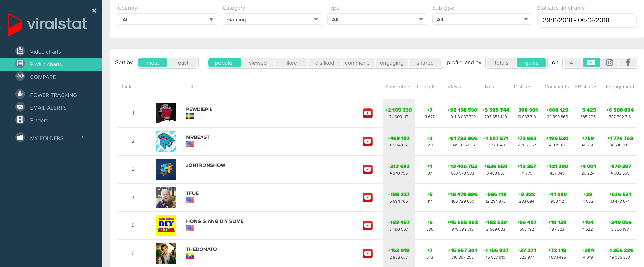This screenshot has height=267, width=644.
Task: Click the flag under TheDonato
Action: [x=190, y=256]
